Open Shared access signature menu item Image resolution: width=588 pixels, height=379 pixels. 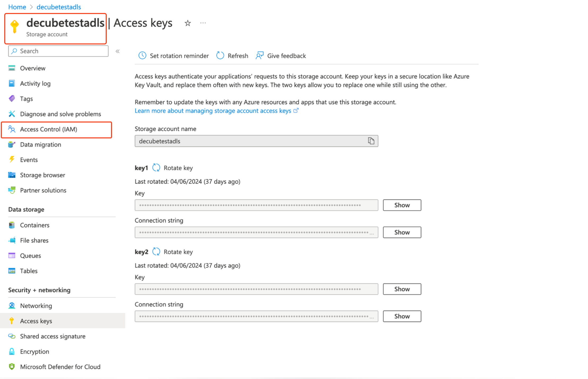(53, 336)
